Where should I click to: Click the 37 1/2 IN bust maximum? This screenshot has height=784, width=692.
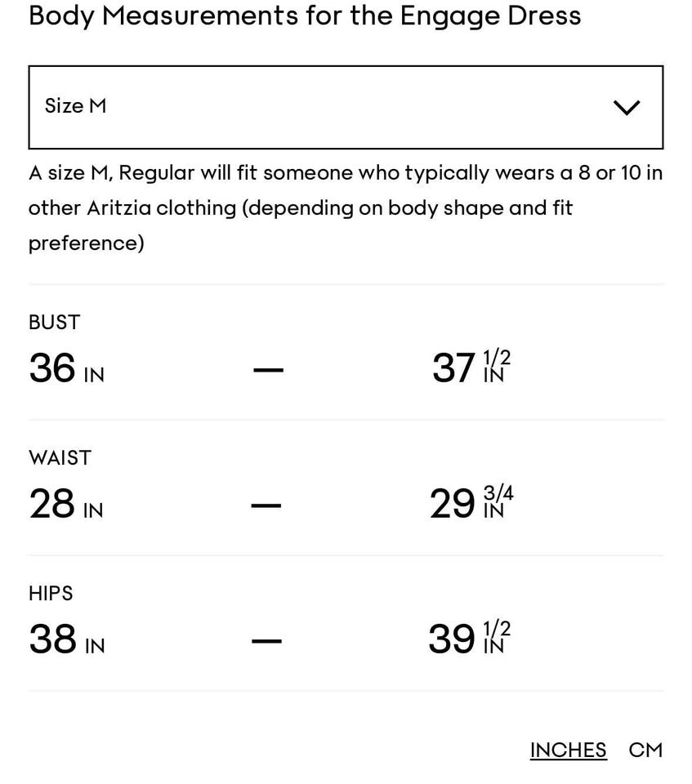471,368
